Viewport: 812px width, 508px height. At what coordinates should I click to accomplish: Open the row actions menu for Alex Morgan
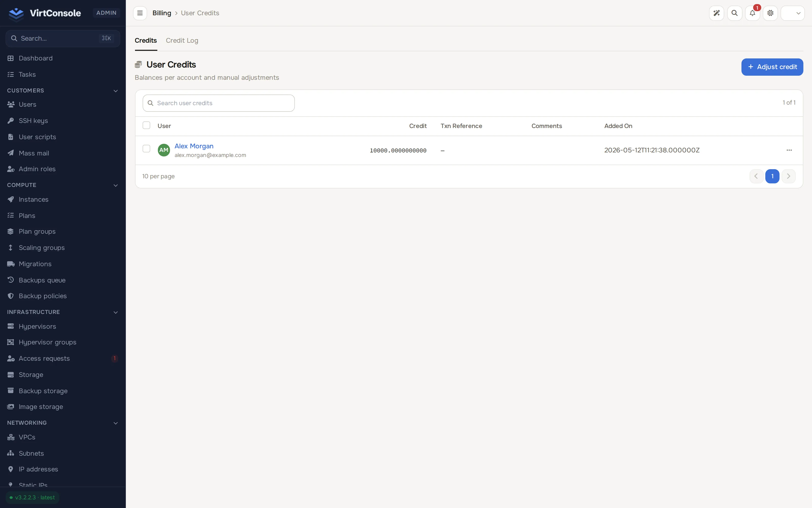(x=789, y=150)
